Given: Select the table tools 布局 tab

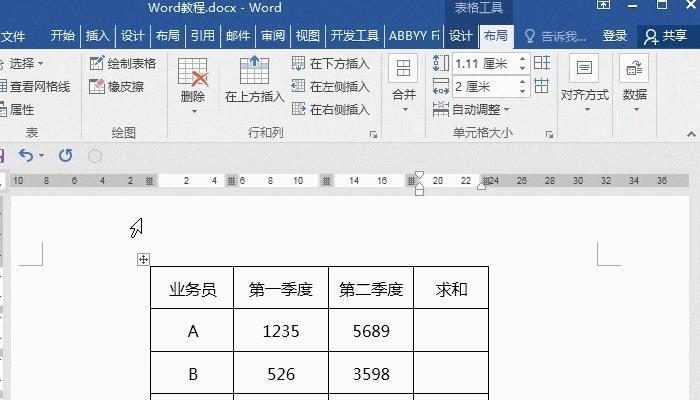Looking at the screenshot, I should pyautogui.click(x=496, y=36).
